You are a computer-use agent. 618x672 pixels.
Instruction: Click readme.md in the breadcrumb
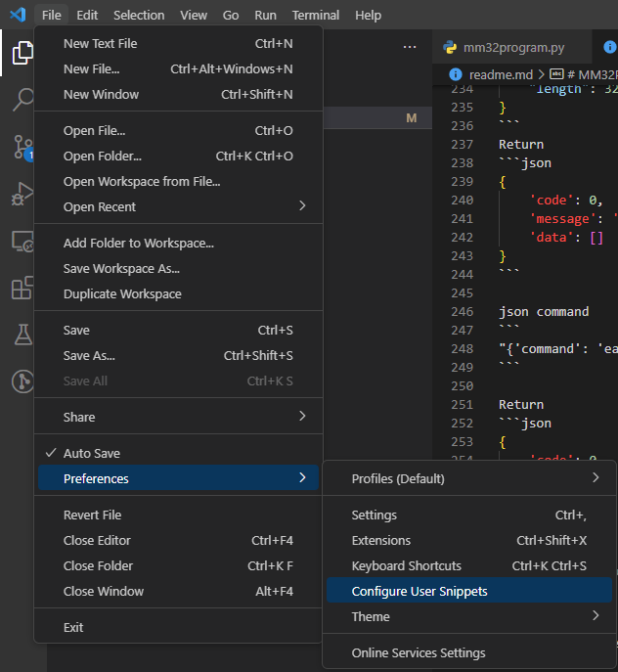point(501,74)
